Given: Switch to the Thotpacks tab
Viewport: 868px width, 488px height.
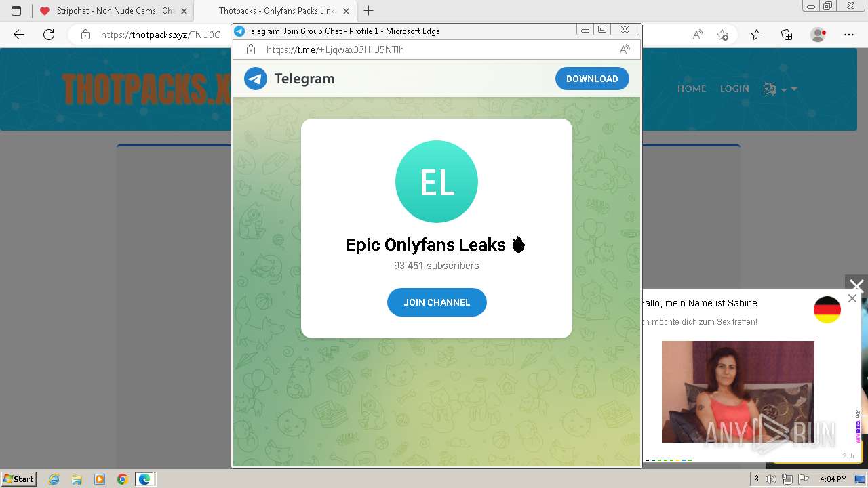Looking at the screenshot, I should [276, 11].
